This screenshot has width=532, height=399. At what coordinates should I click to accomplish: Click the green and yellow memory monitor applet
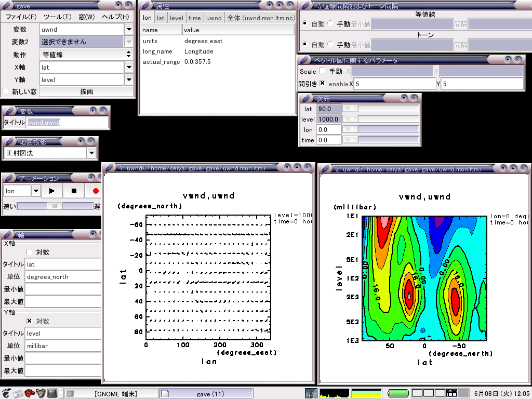[367, 393]
